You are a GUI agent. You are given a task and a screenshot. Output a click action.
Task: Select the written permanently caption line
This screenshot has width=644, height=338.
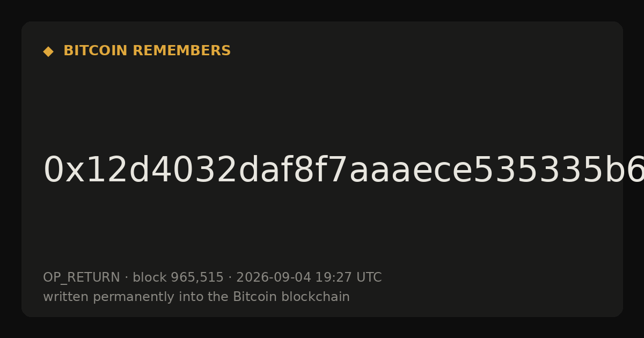pyautogui.click(x=196, y=297)
